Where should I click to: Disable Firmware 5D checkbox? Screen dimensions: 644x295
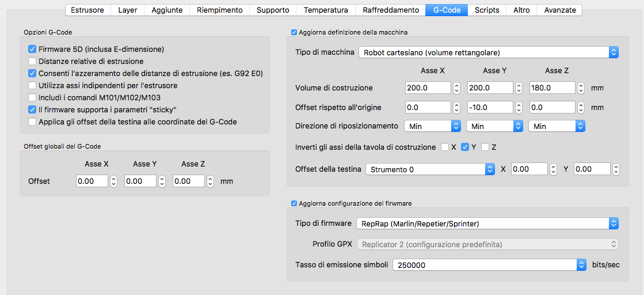pyautogui.click(x=32, y=50)
